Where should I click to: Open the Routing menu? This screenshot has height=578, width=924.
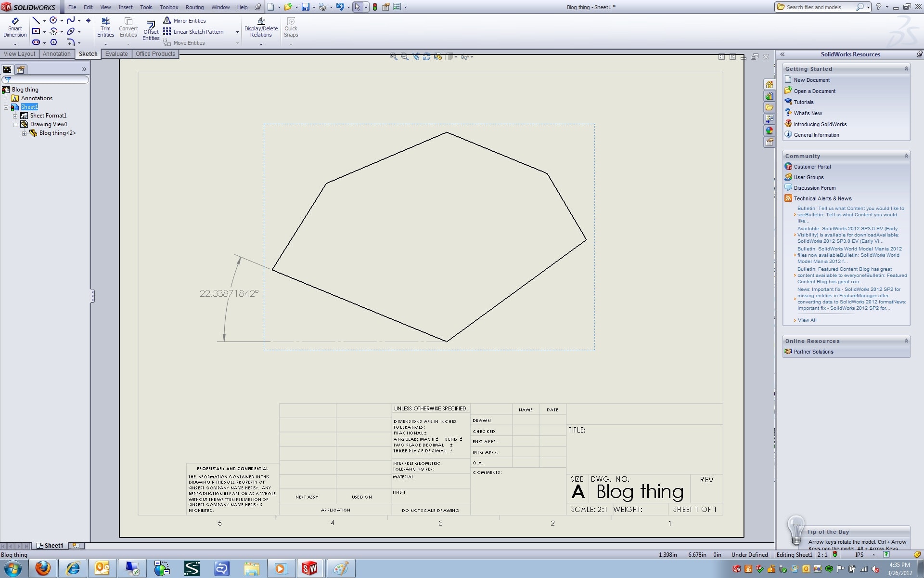194,7
